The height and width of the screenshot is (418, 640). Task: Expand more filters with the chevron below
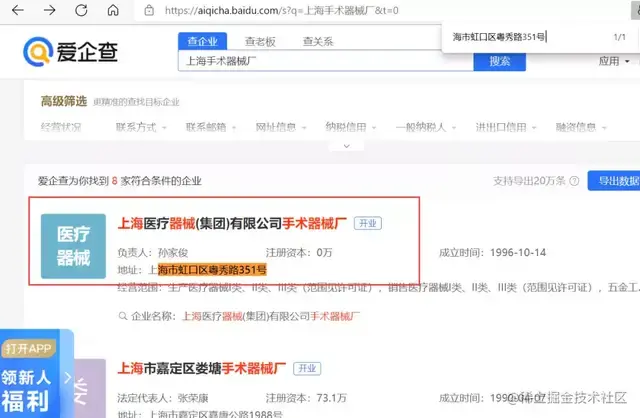347,146
